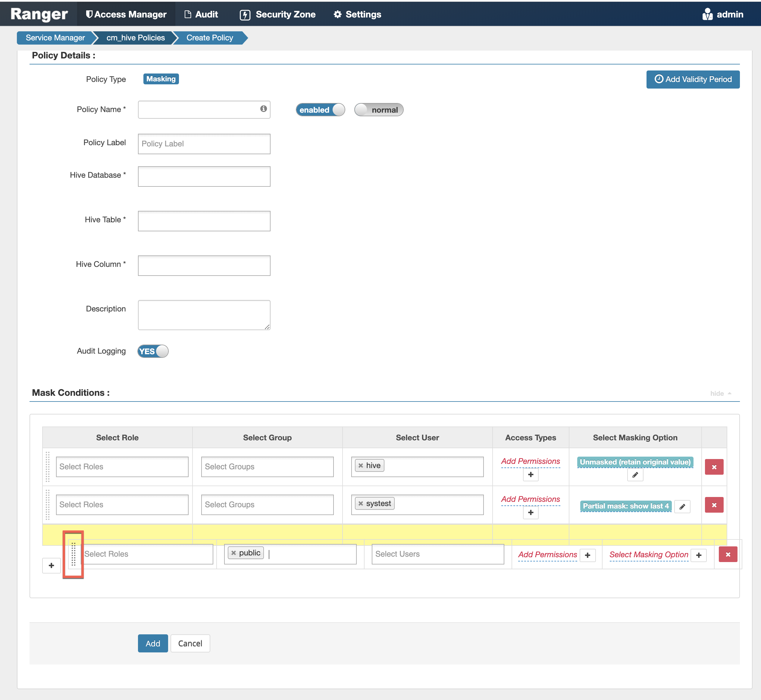Image resolution: width=761 pixels, height=700 pixels.
Task: Remove the systest mask condition row
Action: [714, 505]
